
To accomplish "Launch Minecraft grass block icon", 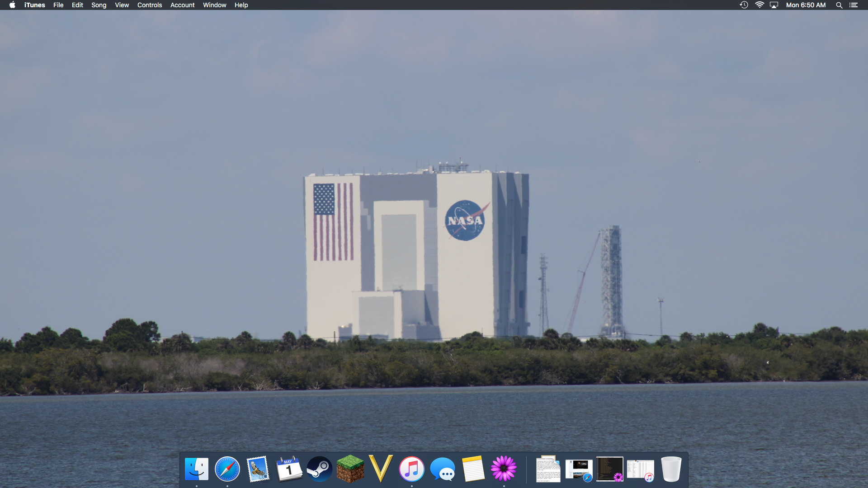I will (350, 469).
